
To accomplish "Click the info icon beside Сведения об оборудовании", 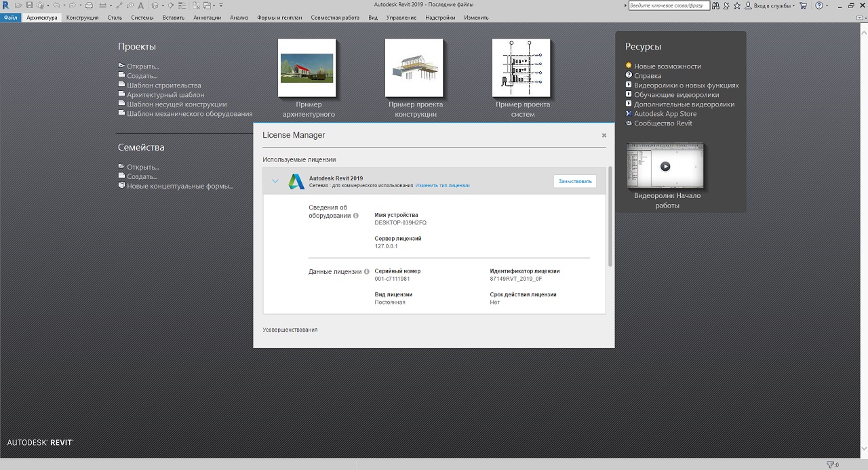I will pos(356,216).
